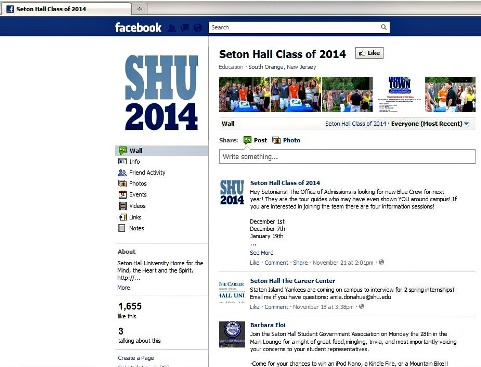Screen dimensions: 481x367
Task: Open Seton Hall The Career Center link
Action: [292, 281]
